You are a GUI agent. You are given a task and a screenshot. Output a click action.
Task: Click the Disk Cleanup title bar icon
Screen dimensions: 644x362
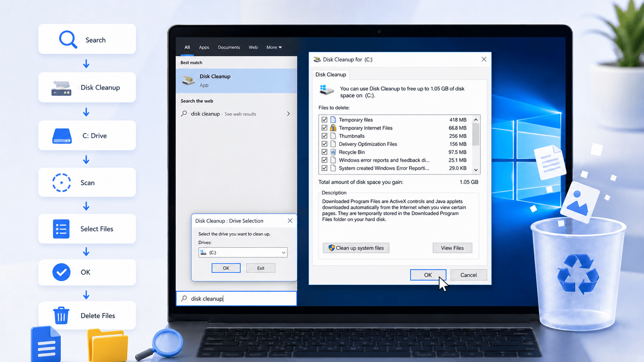coord(317,60)
